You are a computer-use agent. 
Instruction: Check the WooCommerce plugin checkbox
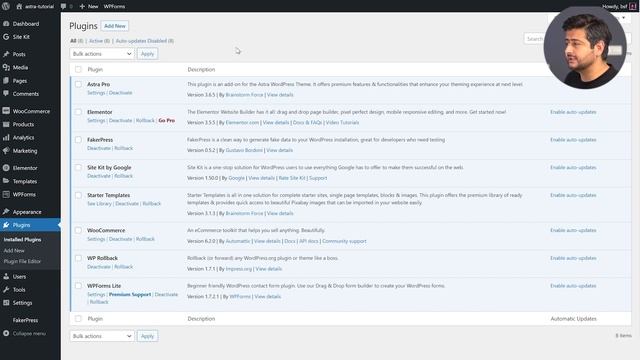[x=78, y=230]
